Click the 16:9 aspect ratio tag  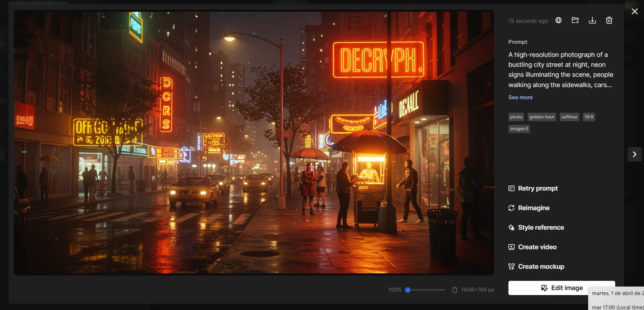coord(589,117)
